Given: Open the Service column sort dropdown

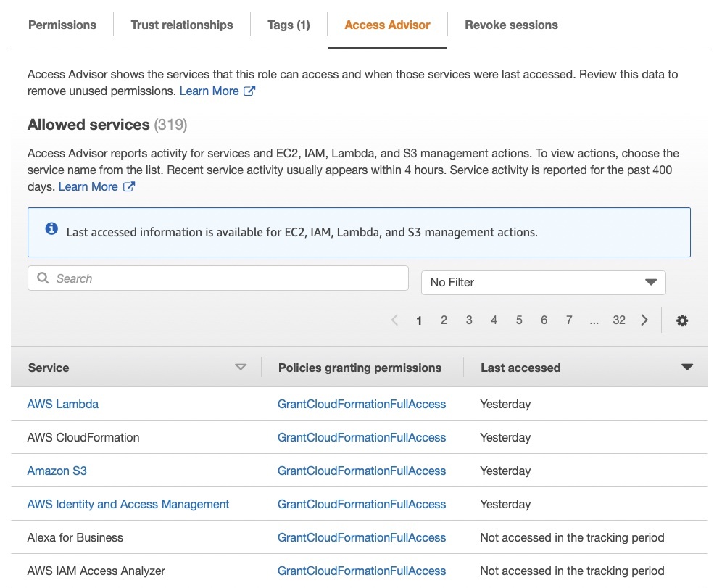Looking at the screenshot, I should (x=241, y=368).
